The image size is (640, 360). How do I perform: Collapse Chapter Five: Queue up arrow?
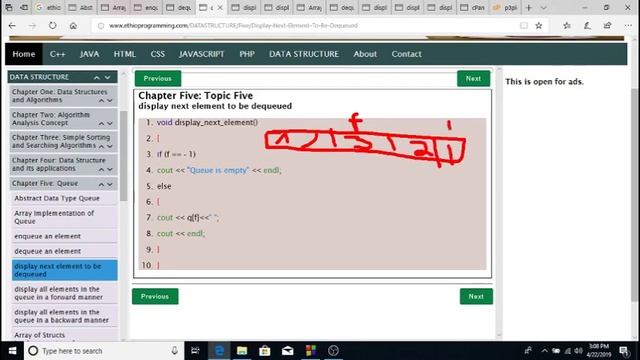click(101, 184)
